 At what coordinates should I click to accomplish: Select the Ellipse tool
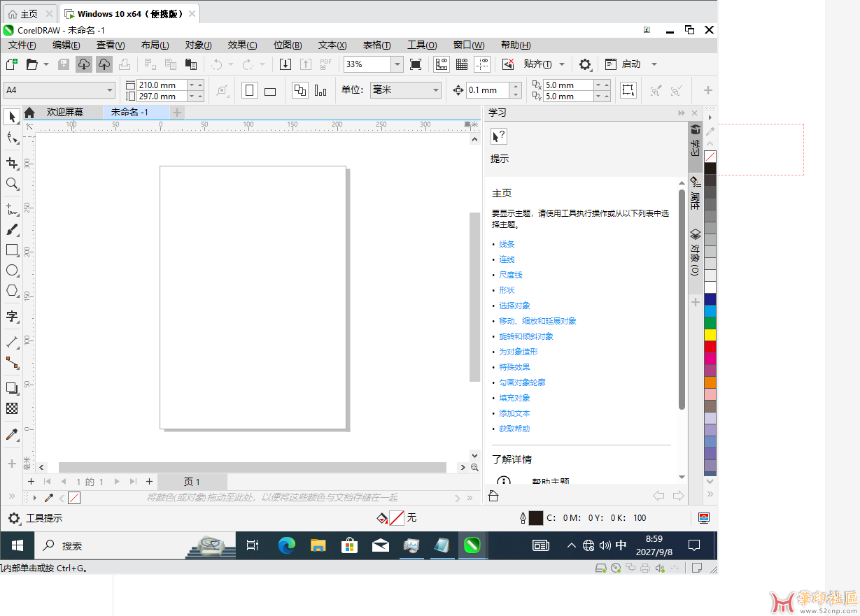[x=12, y=270]
